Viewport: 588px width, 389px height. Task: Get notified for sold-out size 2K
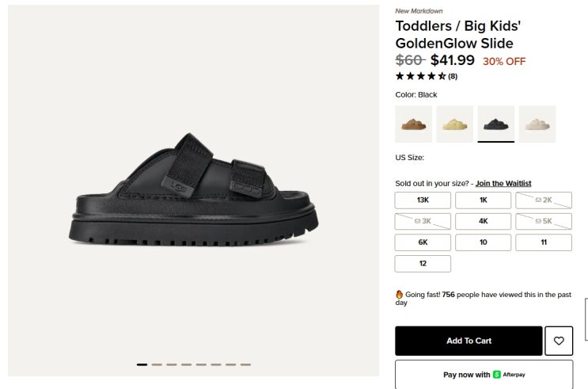(544, 200)
